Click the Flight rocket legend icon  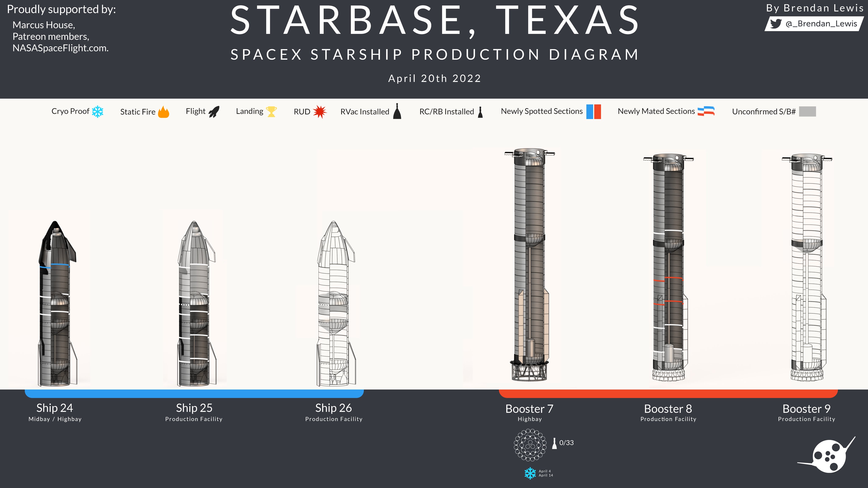(214, 111)
